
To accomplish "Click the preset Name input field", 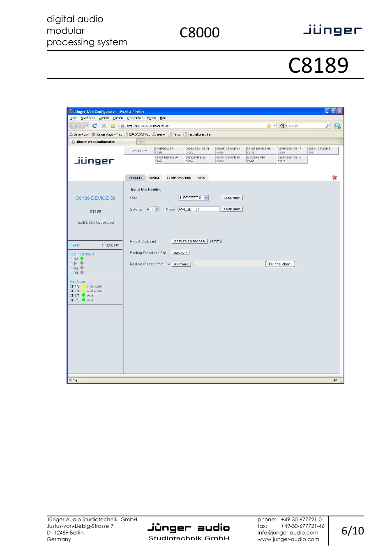I will 199,210.
